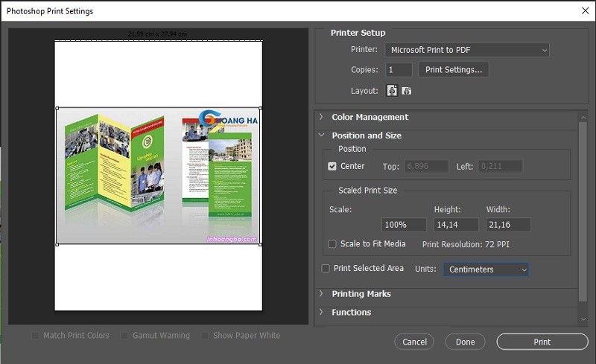Click the Print button
The height and width of the screenshot is (364, 596).
542,342
